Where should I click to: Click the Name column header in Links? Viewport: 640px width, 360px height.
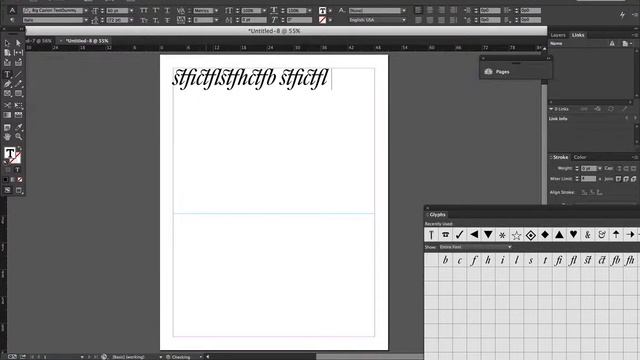[556, 43]
